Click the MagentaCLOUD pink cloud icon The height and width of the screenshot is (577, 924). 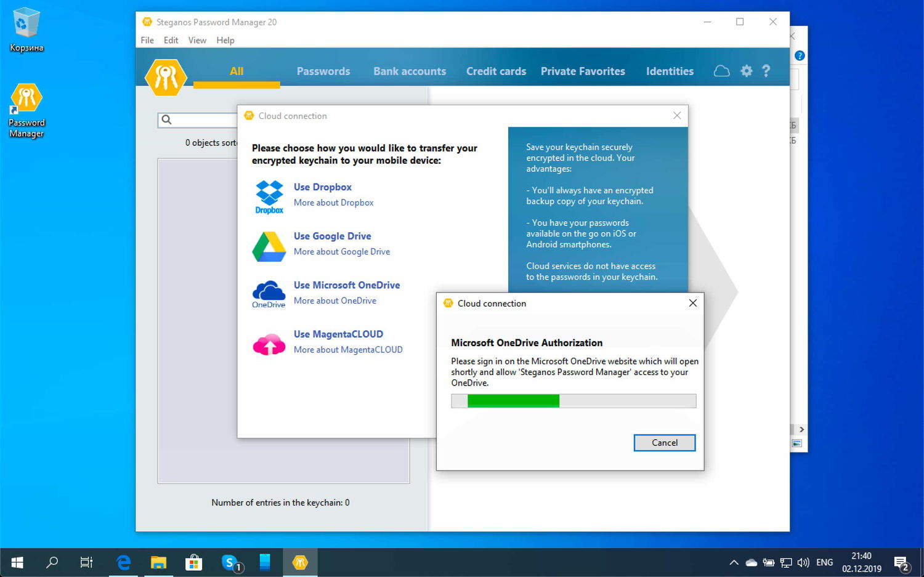[269, 344]
